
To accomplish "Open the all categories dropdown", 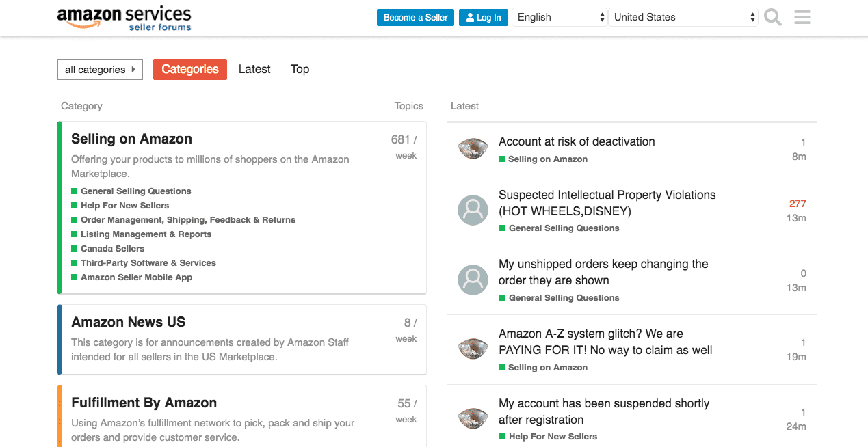I will coord(100,69).
